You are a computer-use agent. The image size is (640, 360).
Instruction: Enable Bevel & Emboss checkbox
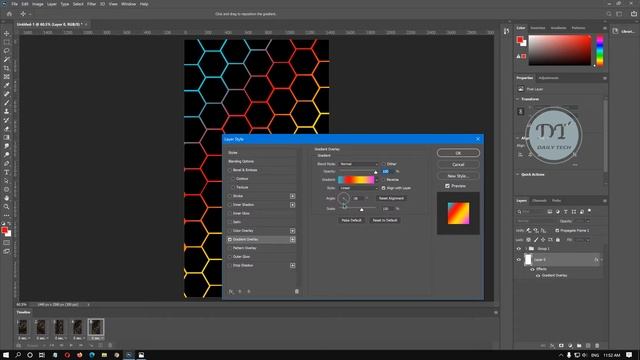pos(230,170)
